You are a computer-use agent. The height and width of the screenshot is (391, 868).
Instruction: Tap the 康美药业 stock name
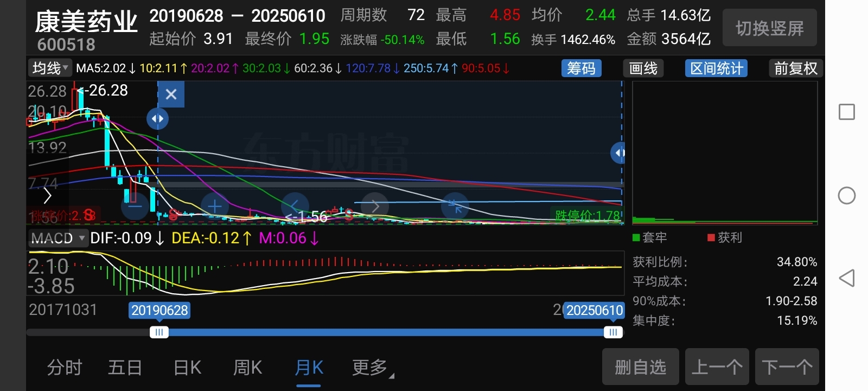pos(86,22)
